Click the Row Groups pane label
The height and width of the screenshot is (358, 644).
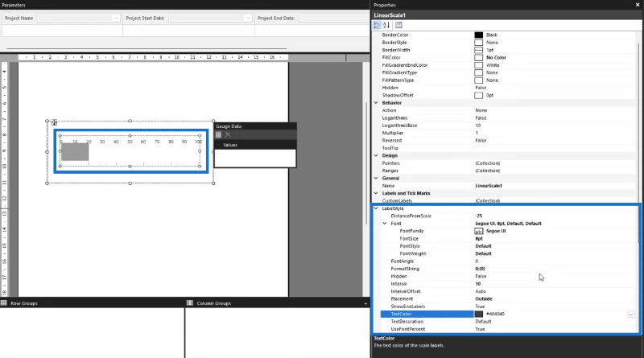(24, 303)
